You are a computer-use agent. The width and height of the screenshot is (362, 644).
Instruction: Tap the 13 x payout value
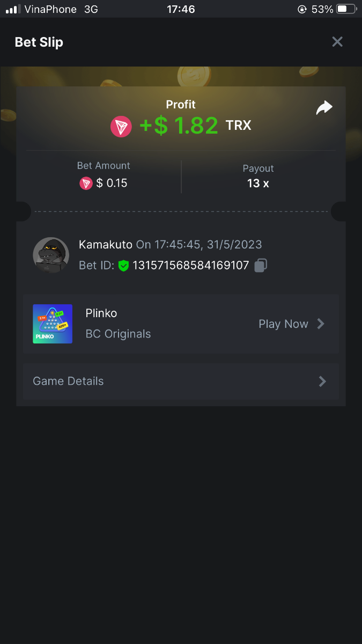(x=258, y=183)
